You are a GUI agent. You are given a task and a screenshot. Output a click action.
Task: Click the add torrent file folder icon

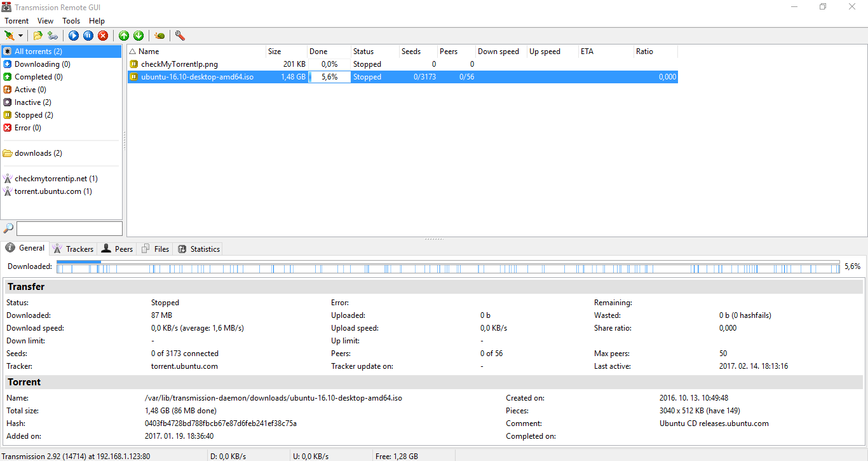(x=38, y=36)
